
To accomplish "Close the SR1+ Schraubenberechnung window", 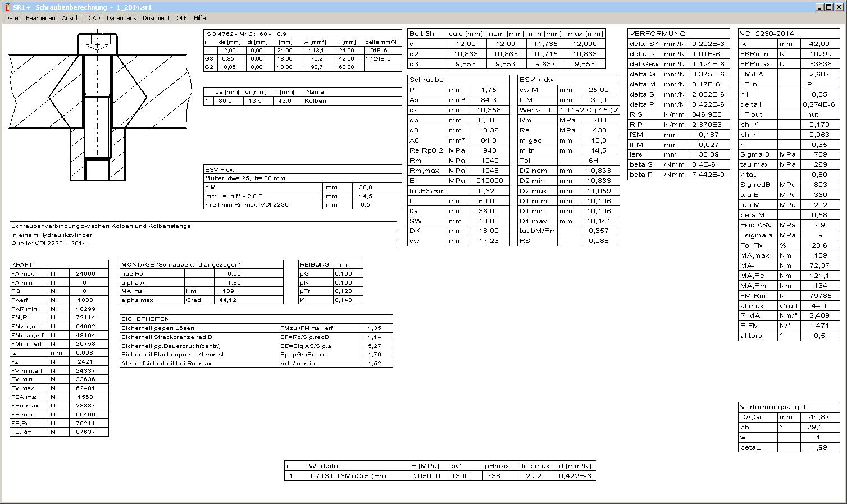I will [x=839, y=7].
